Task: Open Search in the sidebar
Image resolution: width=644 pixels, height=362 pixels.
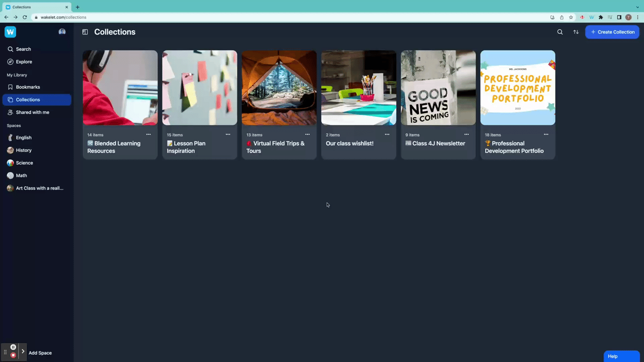Action: [x=23, y=49]
